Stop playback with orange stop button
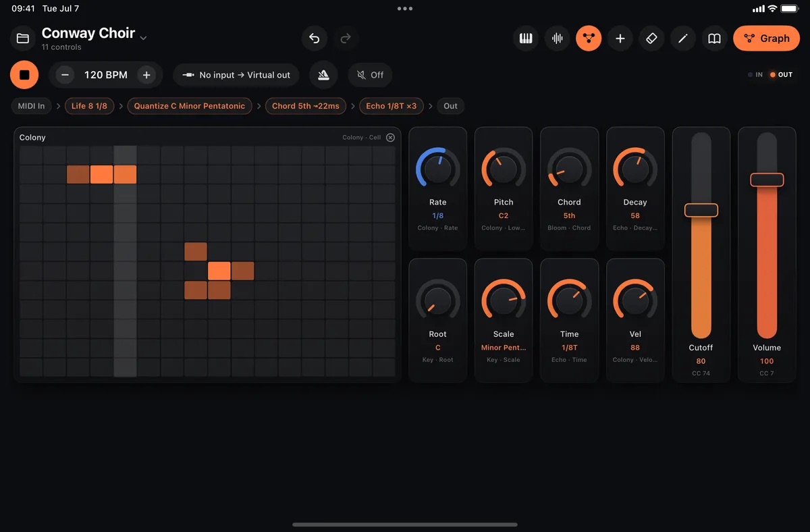 [x=24, y=75]
